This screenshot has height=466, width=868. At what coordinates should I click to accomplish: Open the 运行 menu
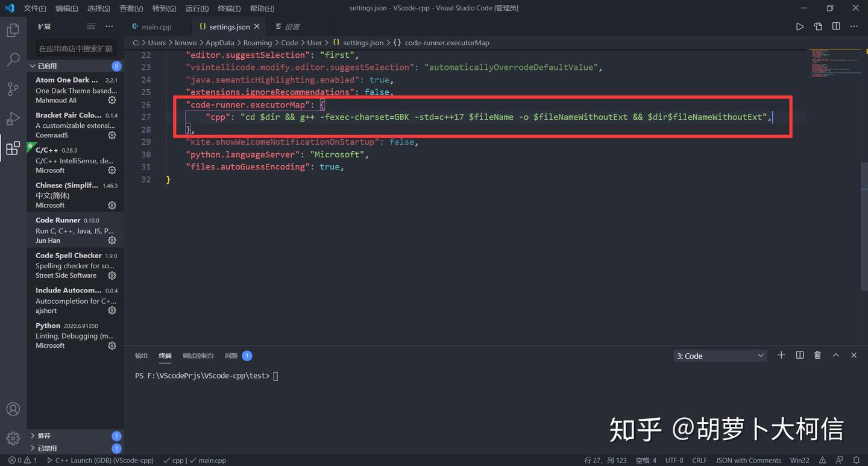(197, 8)
